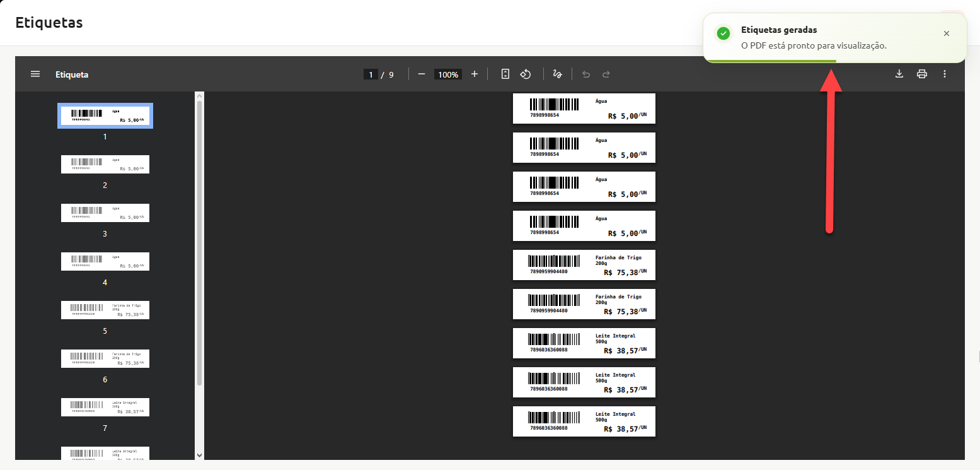
Task: Click 'O PDF está pronto' message
Action: pos(814,45)
